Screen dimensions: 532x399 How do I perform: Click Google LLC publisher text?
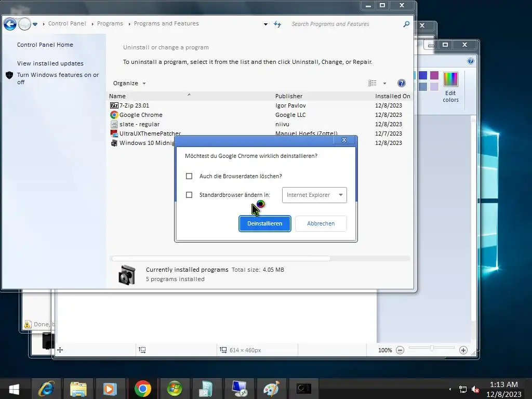290,115
